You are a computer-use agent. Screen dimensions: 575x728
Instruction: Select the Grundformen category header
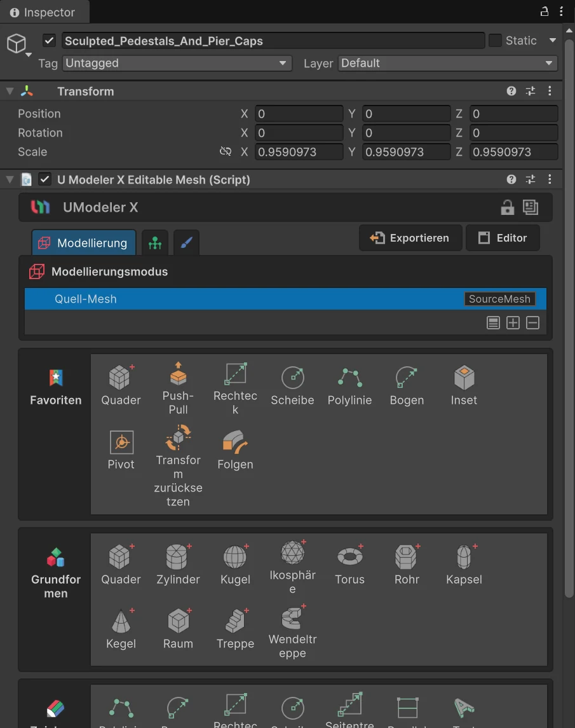tap(56, 573)
